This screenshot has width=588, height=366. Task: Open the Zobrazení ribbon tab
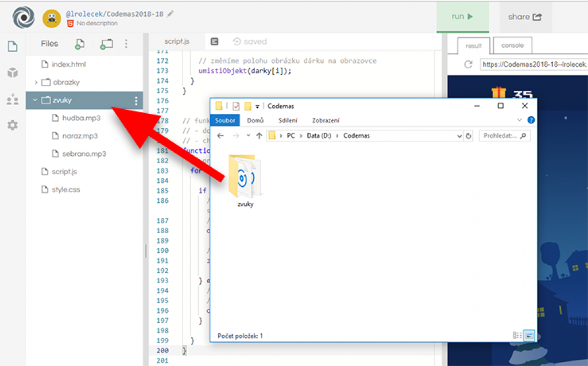[x=326, y=120]
